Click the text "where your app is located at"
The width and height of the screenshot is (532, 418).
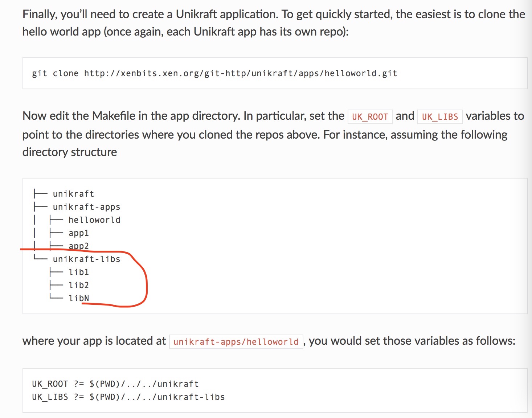pyautogui.click(x=94, y=341)
